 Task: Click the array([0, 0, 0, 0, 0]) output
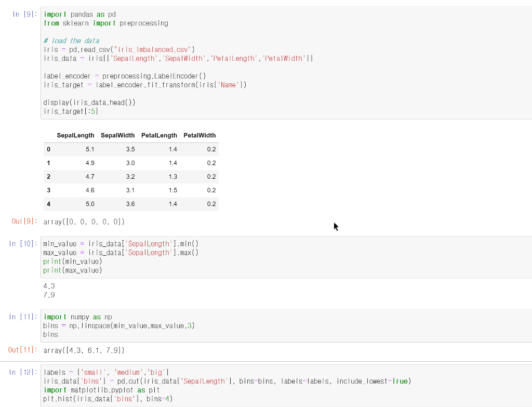(x=84, y=221)
